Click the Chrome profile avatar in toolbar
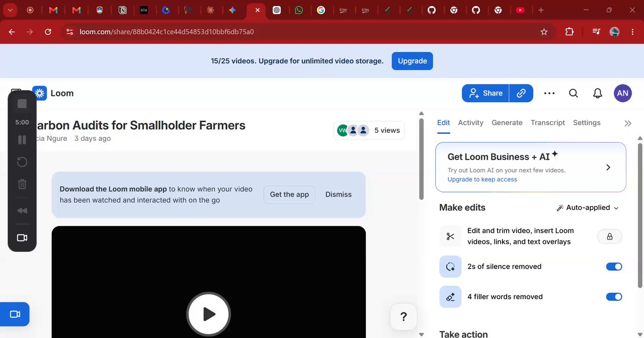This screenshot has width=644, height=338. coord(614,32)
